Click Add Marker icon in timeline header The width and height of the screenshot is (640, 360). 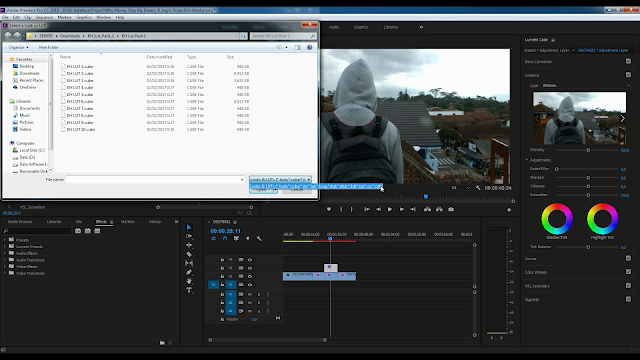pos(247,238)
